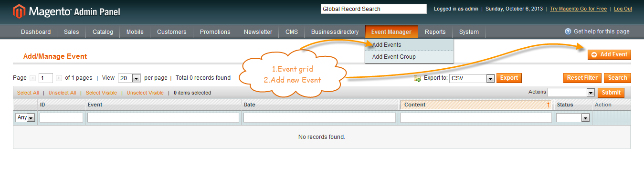Choose Add Events from submenu
Screen dimensions: 644x190
pos(410,45)
